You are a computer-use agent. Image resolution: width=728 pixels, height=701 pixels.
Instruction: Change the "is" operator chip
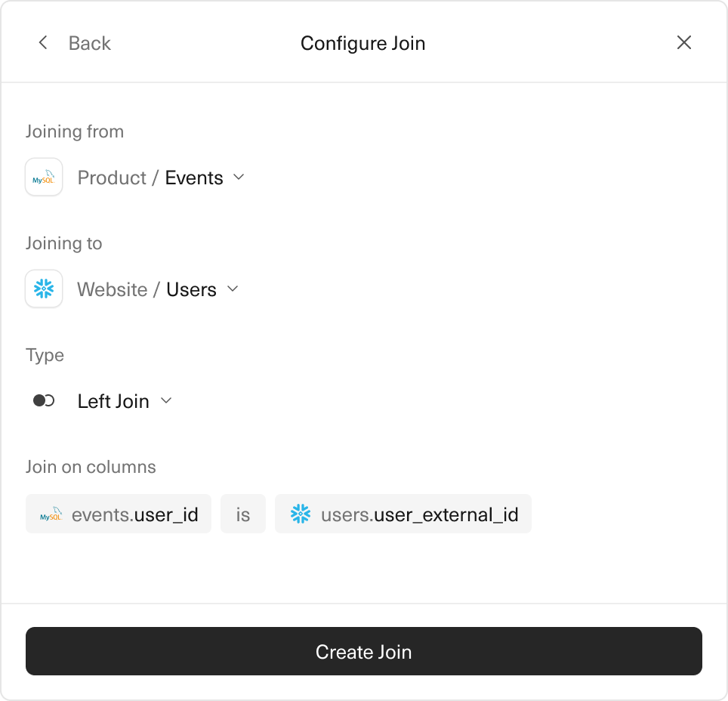tap(243, 515)
